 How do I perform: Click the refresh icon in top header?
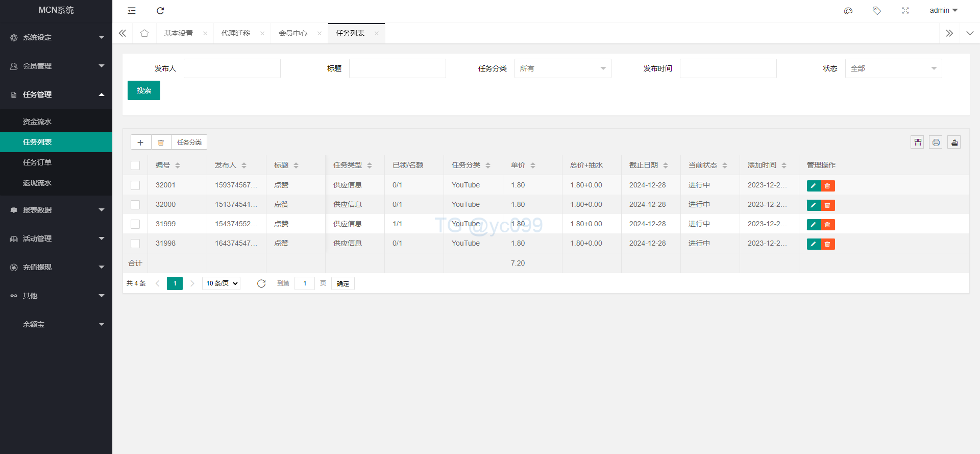(160, 11)
